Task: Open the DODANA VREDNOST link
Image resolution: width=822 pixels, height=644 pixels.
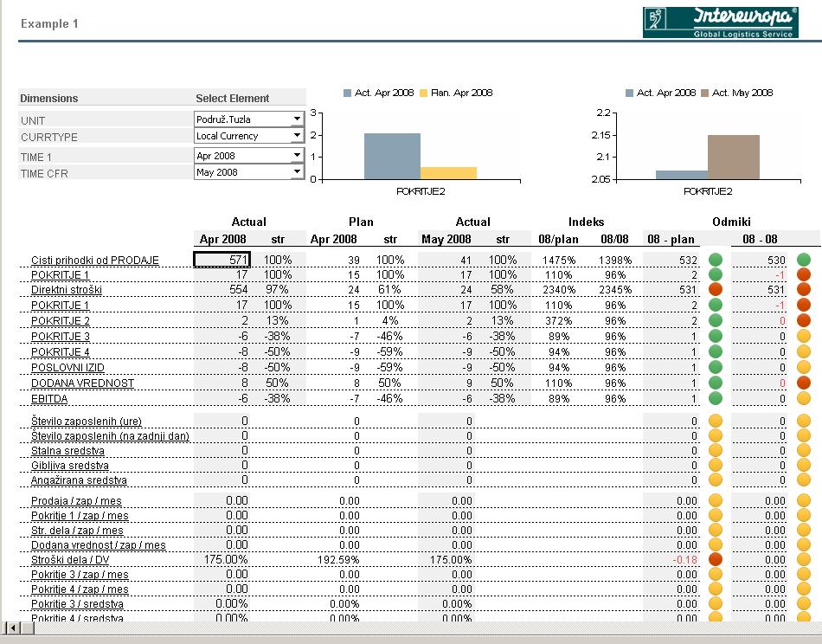Action: pos(82,383)
